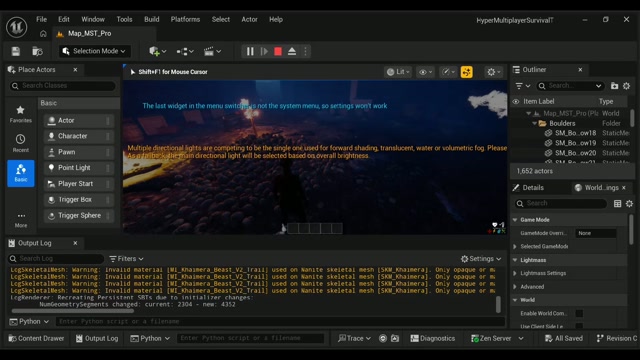This screenshot has width=640, height=360.
Task: Open Details panel settings gear
Action: pyautogui.click(x=629, y=203)
